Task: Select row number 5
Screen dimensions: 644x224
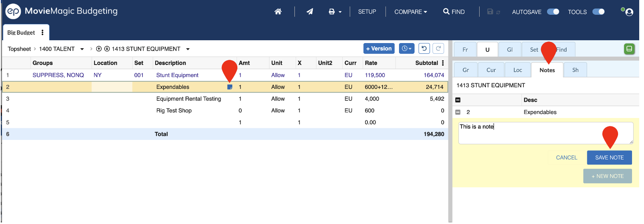Action: pyautogui.click(x=8, y=122)
